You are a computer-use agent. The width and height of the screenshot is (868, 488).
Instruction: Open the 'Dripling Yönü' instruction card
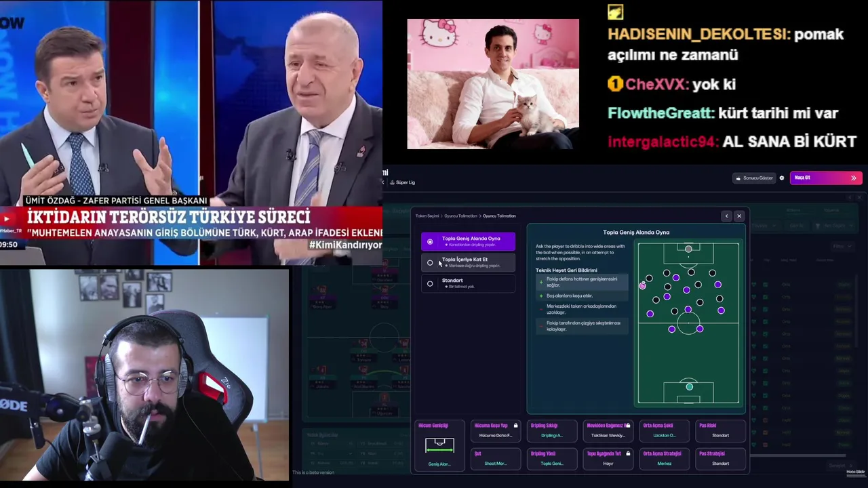pos(552,459)
